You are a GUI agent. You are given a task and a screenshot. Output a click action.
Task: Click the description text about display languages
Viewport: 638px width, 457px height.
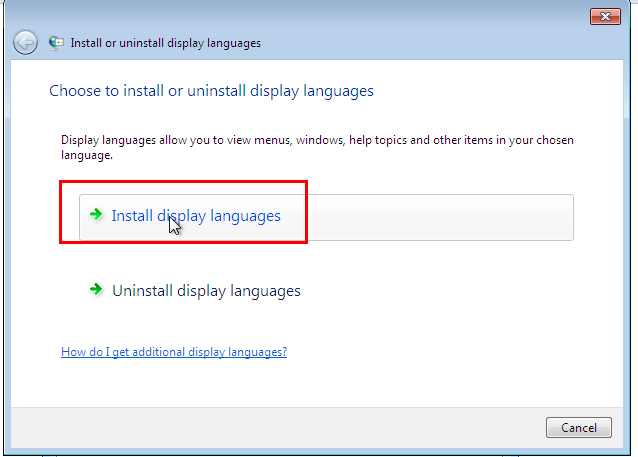[x=317, y=147]
